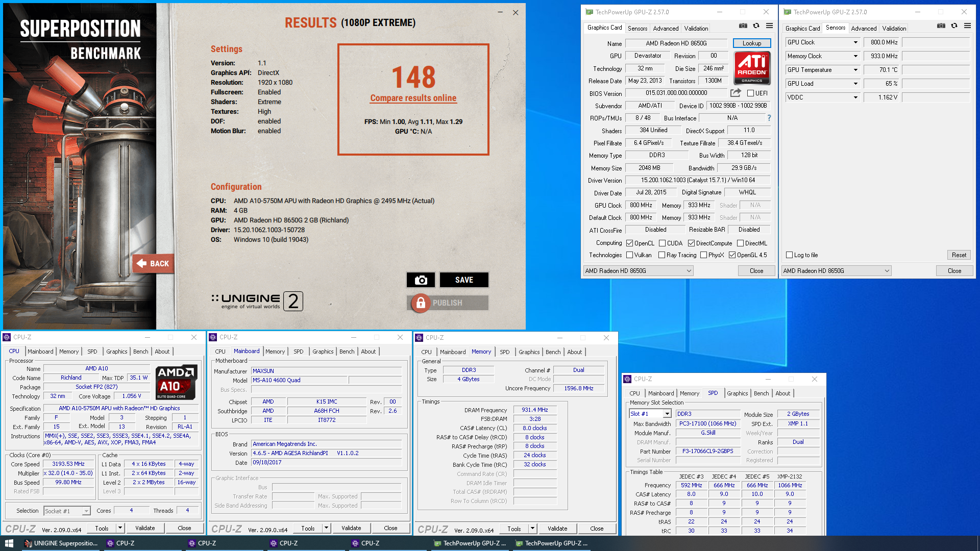This screenshot has height=551, width=980.
Task: Click Close in the GPU-Z Graphics Card window
Action: tap(756, 271)
